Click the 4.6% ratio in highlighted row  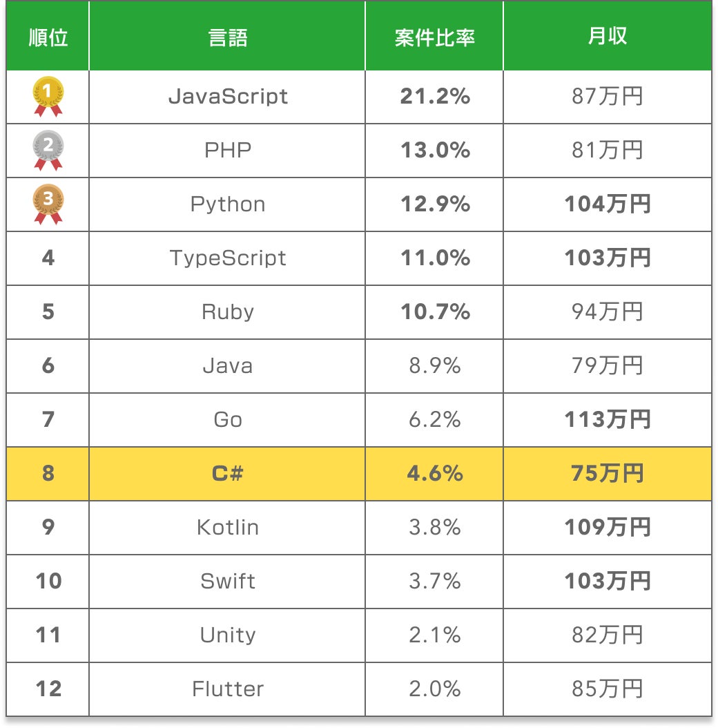(435, 473)
